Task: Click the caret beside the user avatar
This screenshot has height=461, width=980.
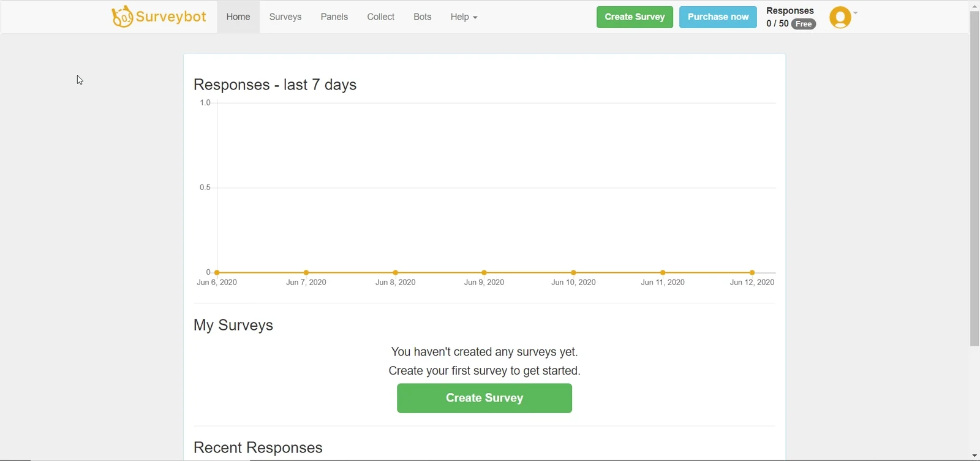Action: point(856,13)
